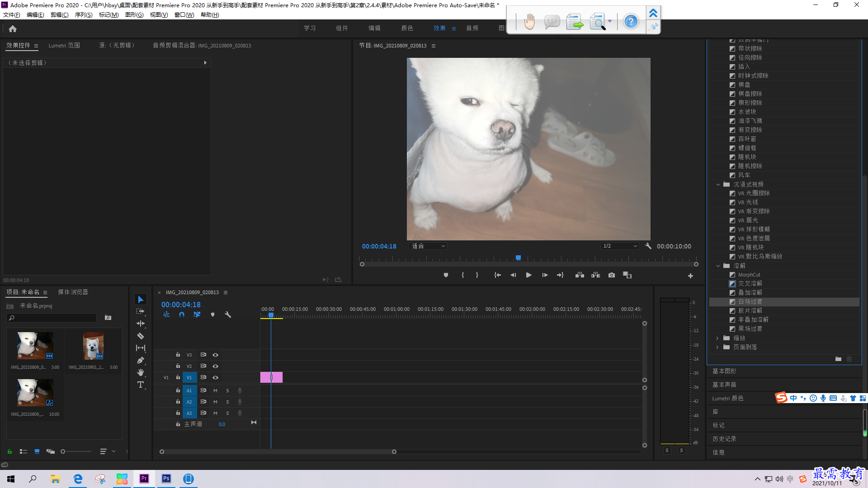Toggle Linked Selection in timeline
Viewport: 868px width, 488px height.
[x=197, y=314]
